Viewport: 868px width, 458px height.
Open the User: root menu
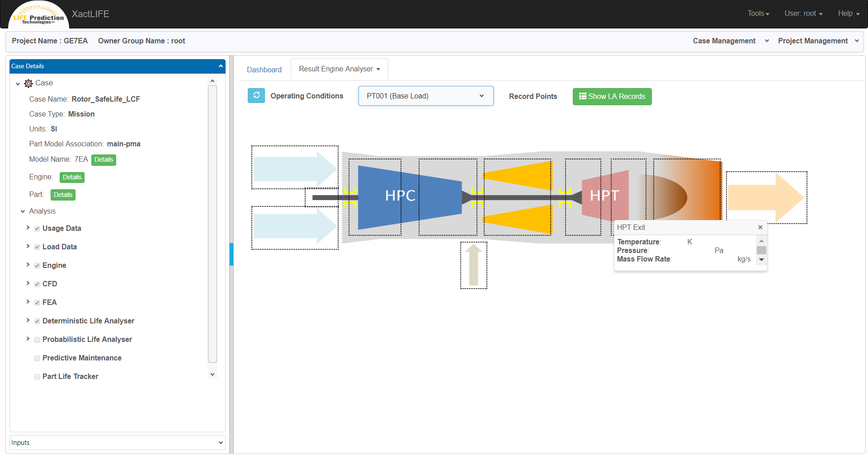click(x=803, y=14)
